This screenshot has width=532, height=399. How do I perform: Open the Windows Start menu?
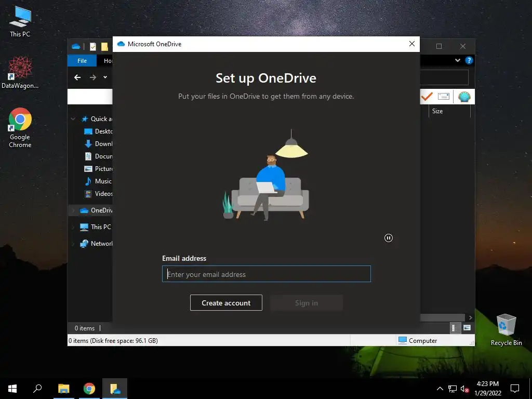12,389
